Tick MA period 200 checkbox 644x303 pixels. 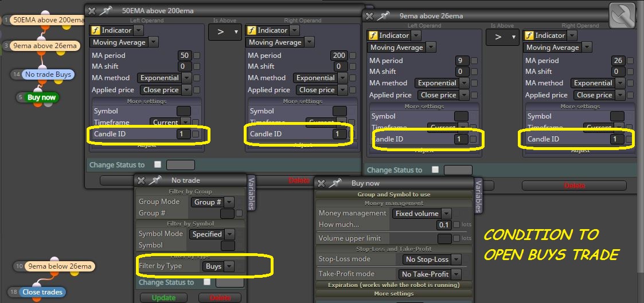click(x=353, y=56)
